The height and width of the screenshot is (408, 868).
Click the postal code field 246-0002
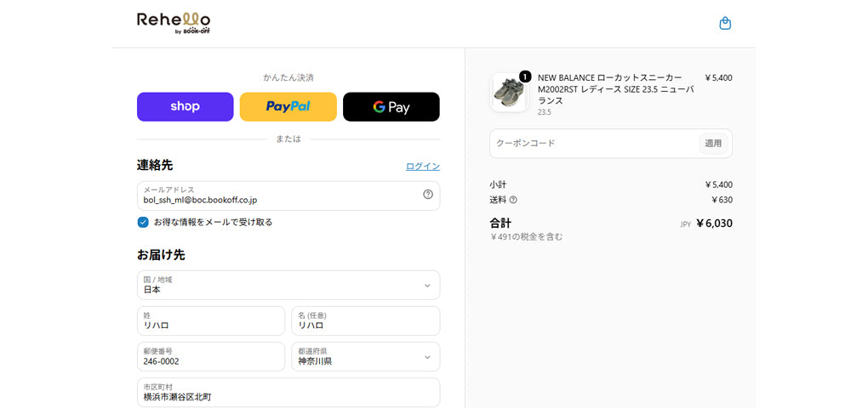pos(211,357)
